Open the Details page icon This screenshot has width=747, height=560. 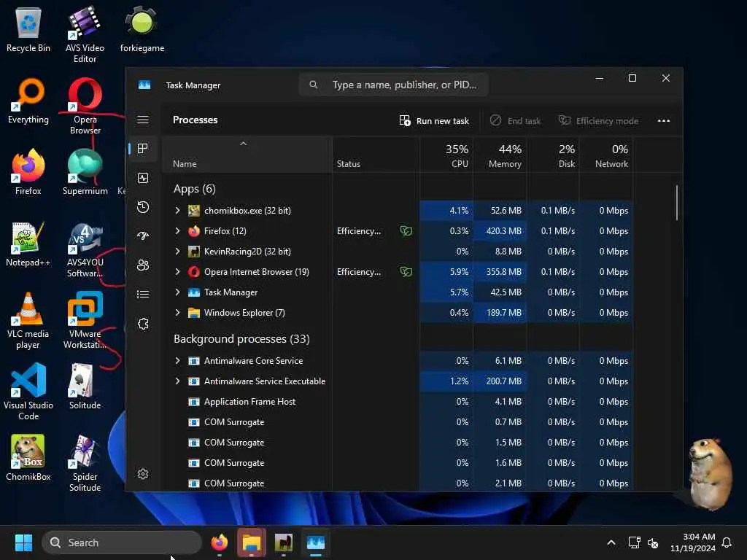coord(142,295)
